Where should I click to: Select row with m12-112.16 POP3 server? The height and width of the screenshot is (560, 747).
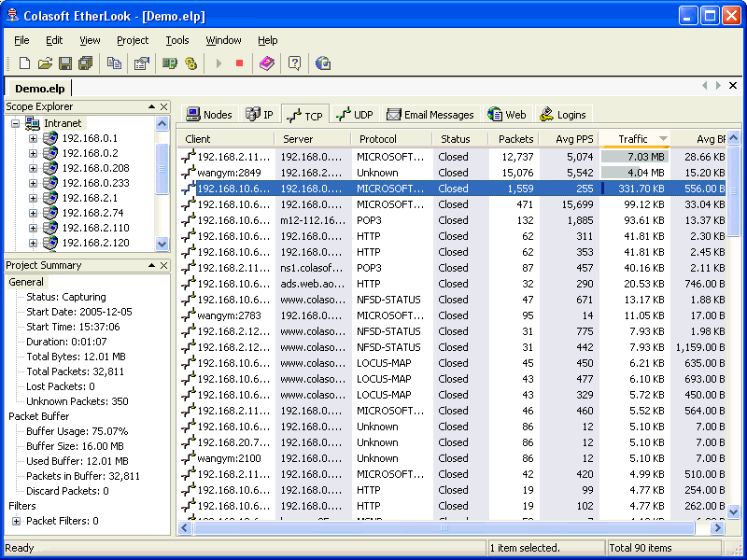click(x=453, y=220)
